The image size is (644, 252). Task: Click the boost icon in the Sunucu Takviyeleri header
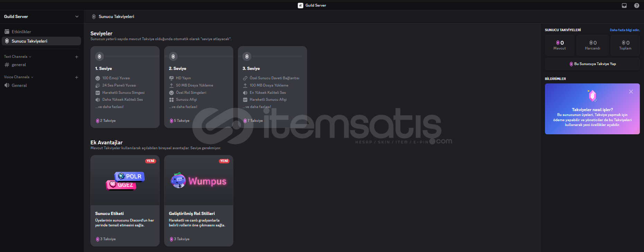tap(94, 17)
